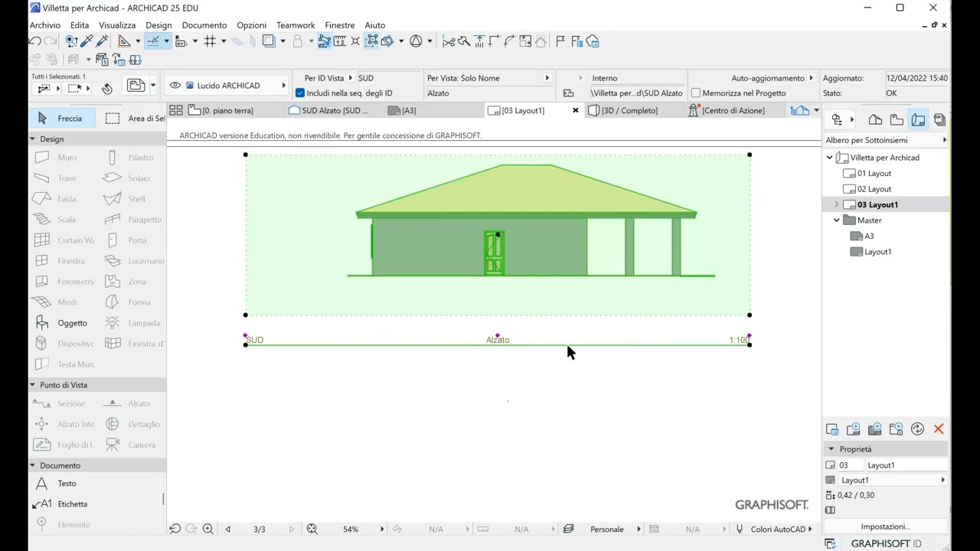Select the Dettaglio detail tool

pos(132,424)
